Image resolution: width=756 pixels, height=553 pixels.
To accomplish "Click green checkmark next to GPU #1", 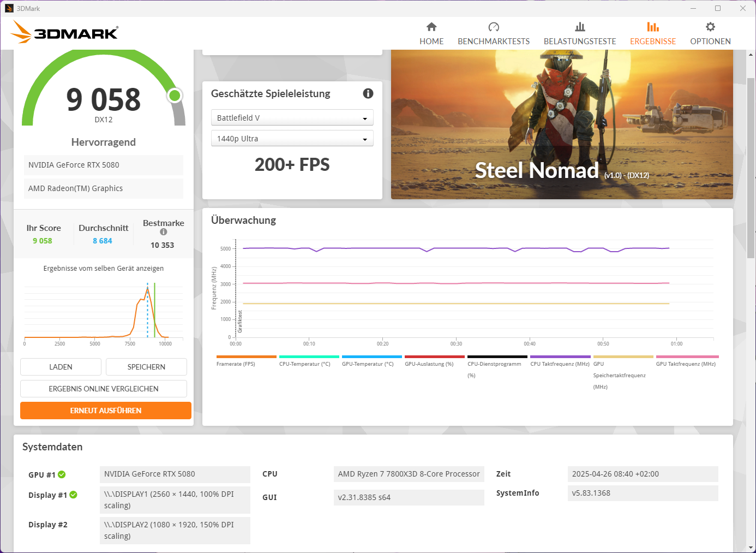I will pyautogui.click(x=62, y=474).
